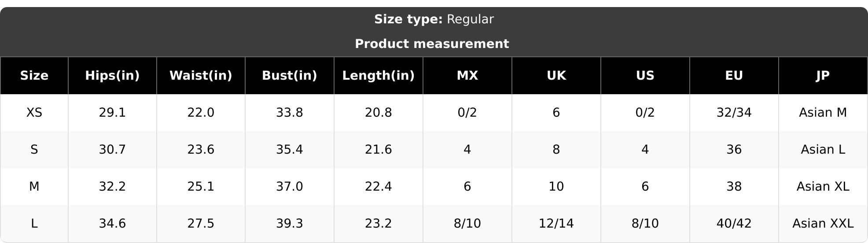
Task: Click the Length(in) column header
Action: (x=379, y=76)
